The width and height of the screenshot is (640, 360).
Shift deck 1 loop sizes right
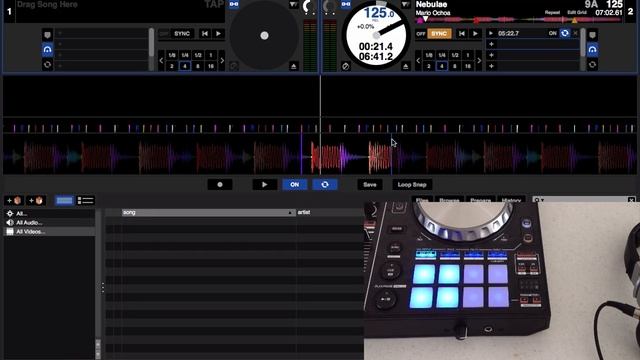point(222,60)
